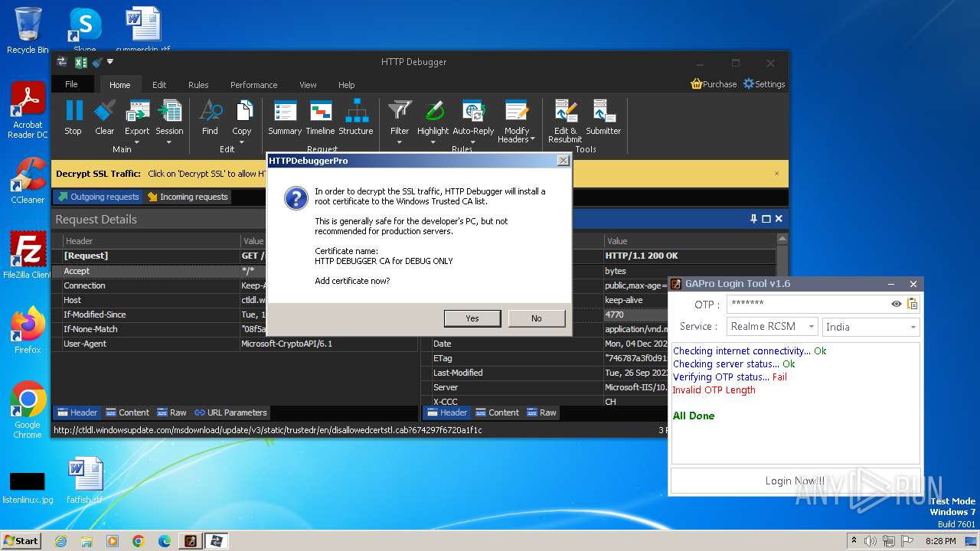
Task: Click the Excel export quick-access icon
Action: pos(80,62)
